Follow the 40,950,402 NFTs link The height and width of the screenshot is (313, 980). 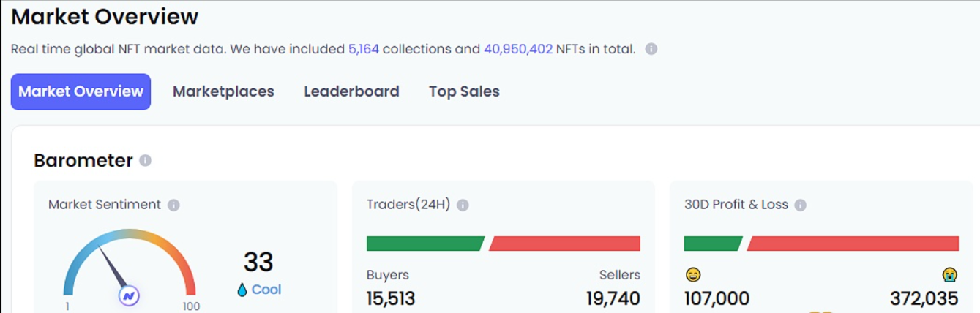(518, 49)
